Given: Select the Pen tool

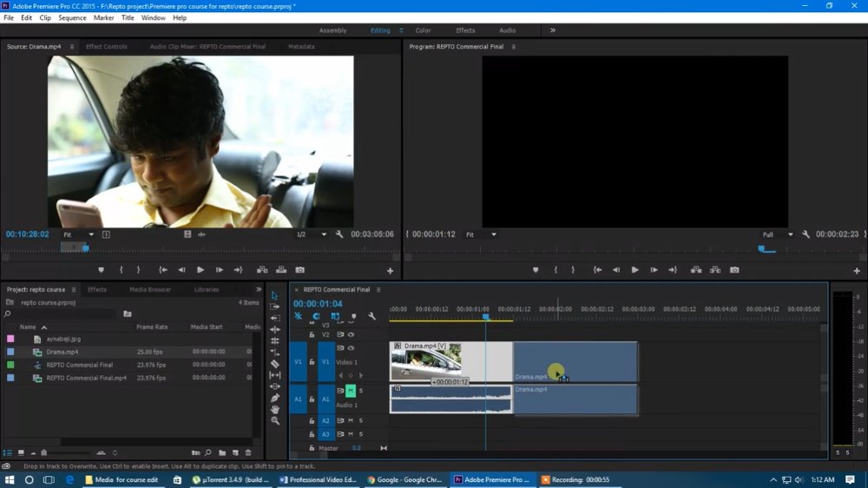Looking at the screenshot, I should pos(274,398).
